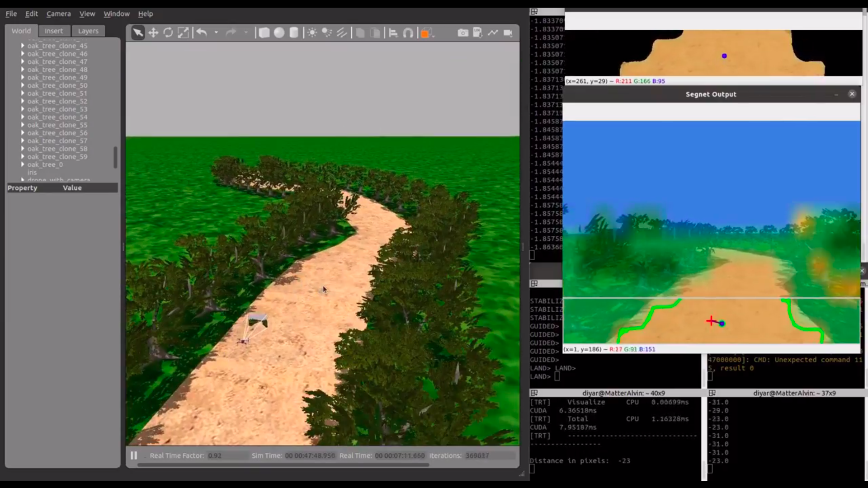Open the Camera menu

58,14
